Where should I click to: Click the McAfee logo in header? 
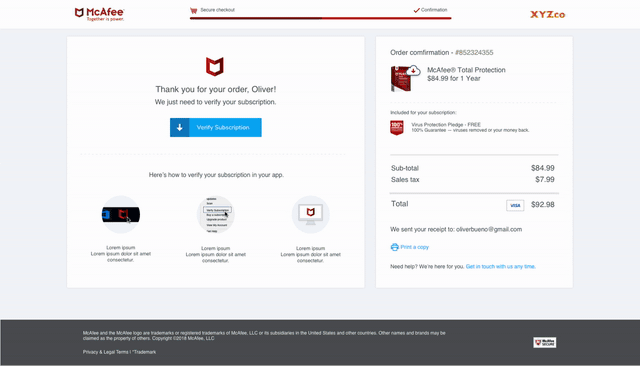click(99, 14)
